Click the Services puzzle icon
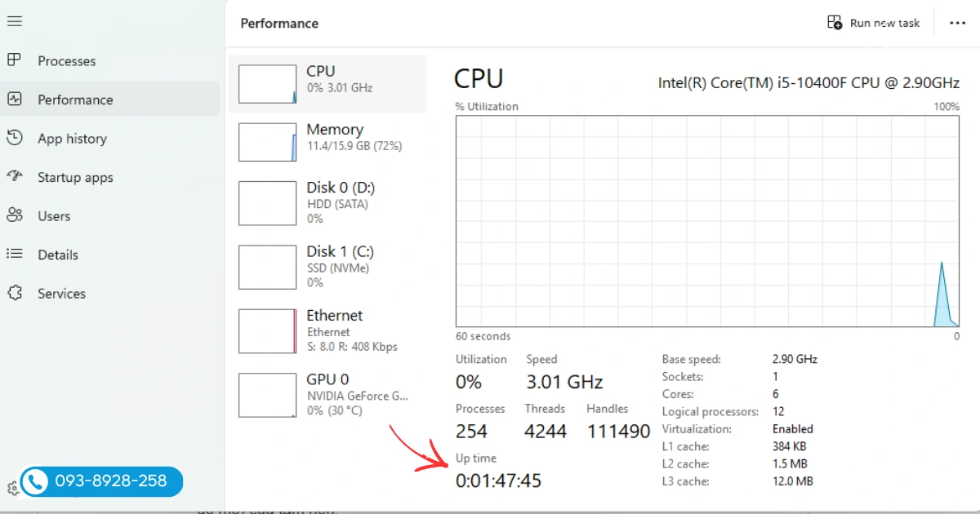980x514 pixels. pos(15,293)
